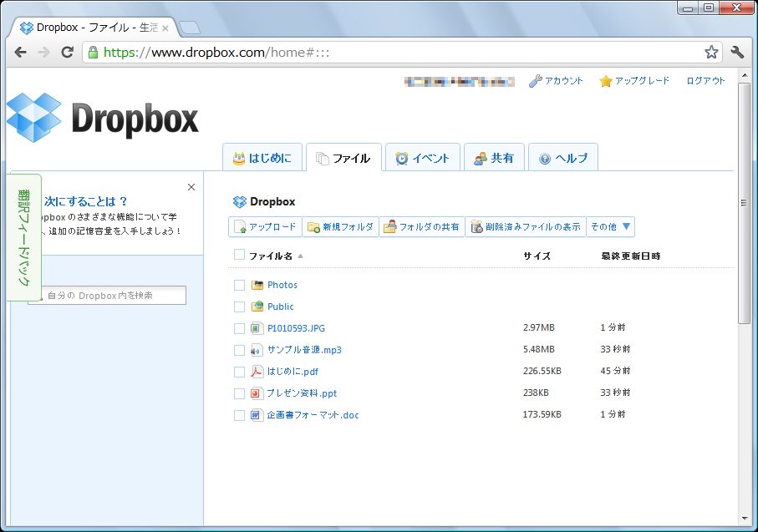Check the 企画書フォーマット.doc checkbox
The height and width of the screenshot is (532, 758).
(239, 416)
